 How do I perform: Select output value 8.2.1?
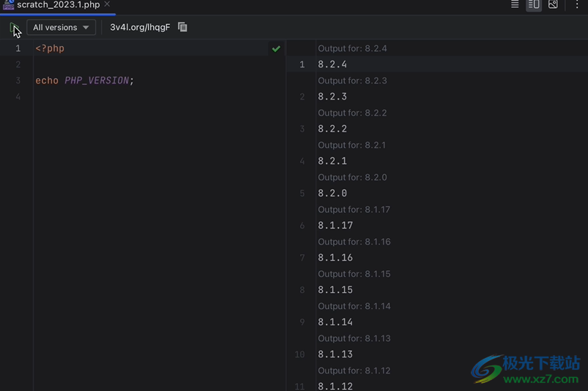(332, 161)
